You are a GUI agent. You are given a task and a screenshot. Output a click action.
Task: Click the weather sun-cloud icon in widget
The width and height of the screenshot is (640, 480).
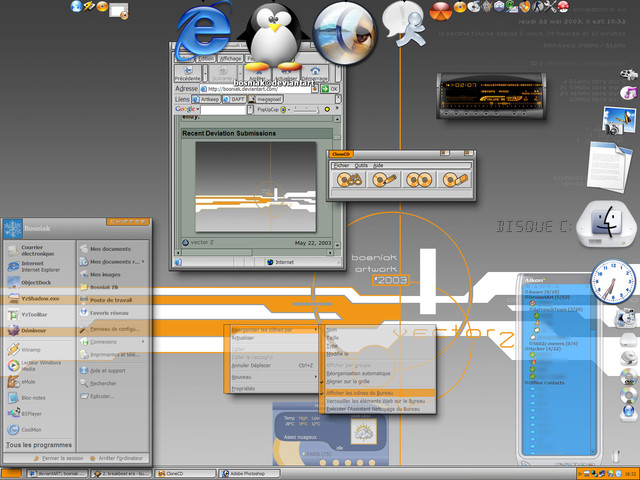click(x=363, y=433)
